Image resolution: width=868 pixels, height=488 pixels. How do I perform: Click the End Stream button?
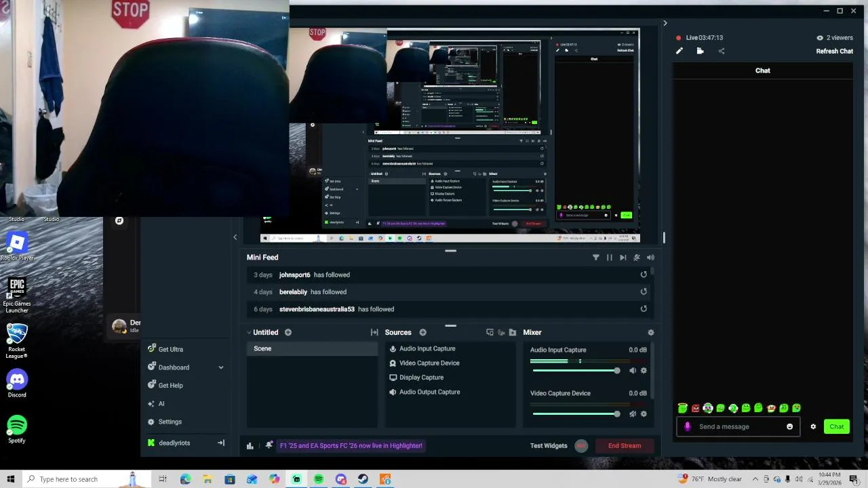coord(625,446)
